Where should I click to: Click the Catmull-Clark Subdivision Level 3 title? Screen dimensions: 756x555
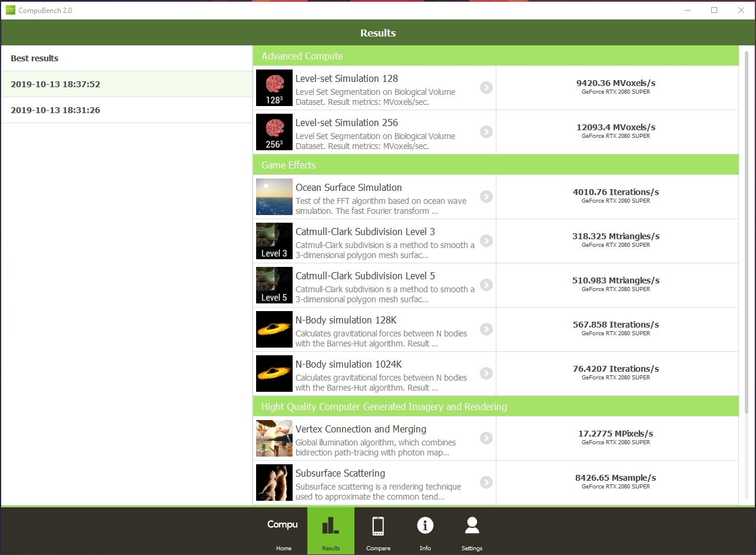(365, 232)
